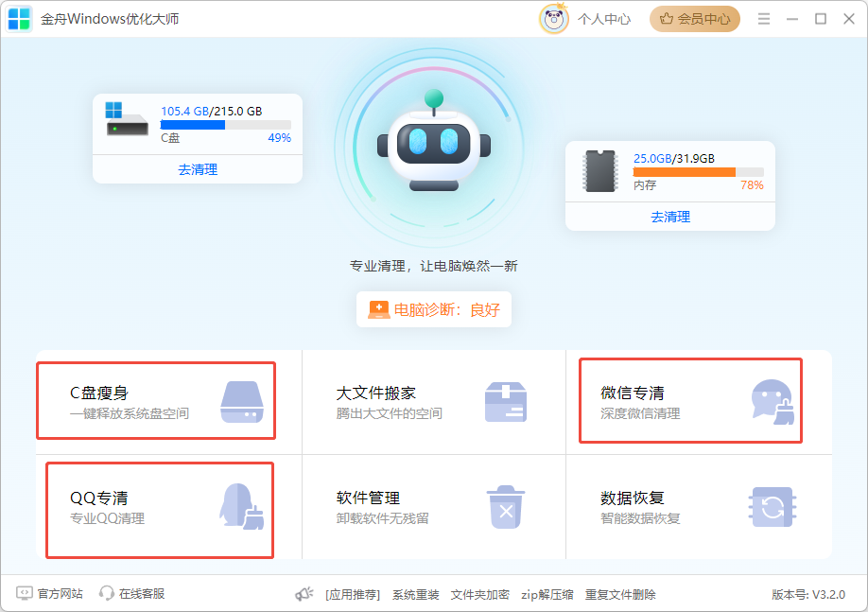Click the 电脑诊断: 良好 button
This screenshot has width=868, height=612.
pos(434,309)
